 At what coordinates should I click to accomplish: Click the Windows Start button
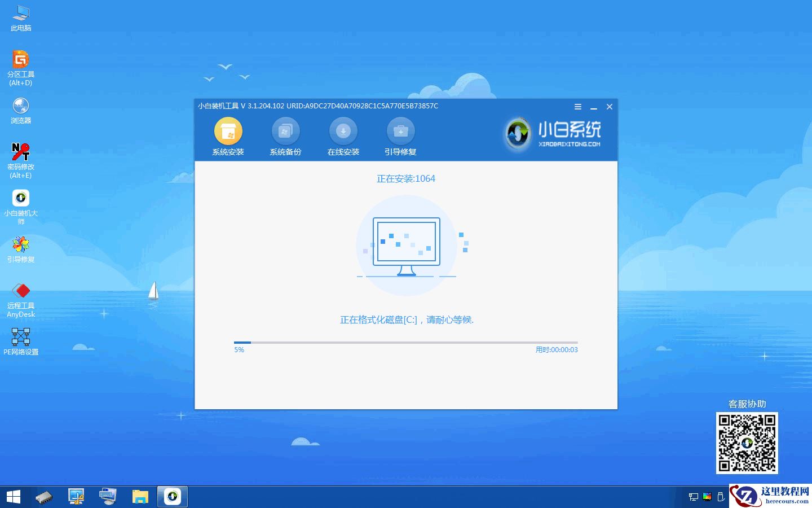click(x=12, y=496)
